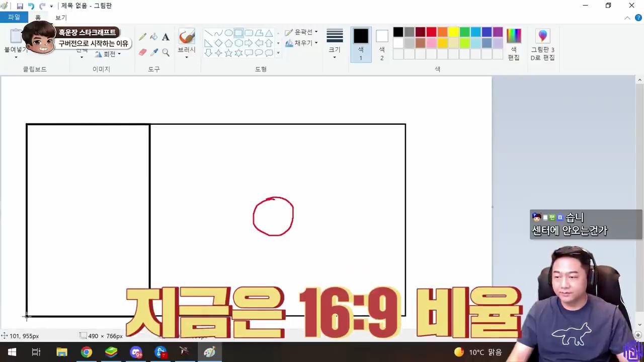Open Paint 3D editing

coord(542,45)
